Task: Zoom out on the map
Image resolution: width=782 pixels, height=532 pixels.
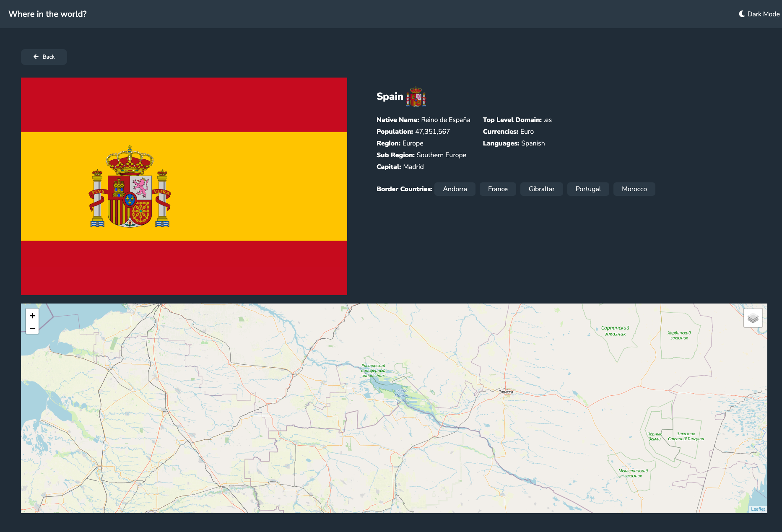Action: pos(32,327)
